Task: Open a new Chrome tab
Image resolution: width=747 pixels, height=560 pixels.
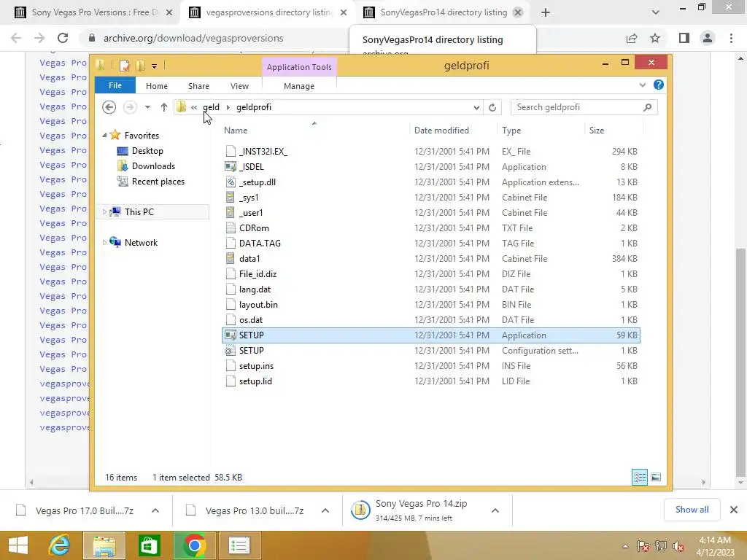Action: click(546, 12)
